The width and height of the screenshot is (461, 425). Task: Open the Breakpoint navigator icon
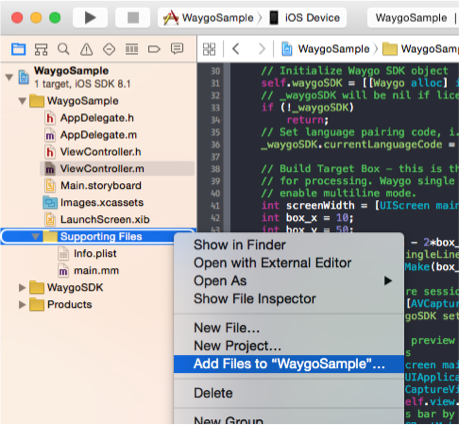coord(154,49)
